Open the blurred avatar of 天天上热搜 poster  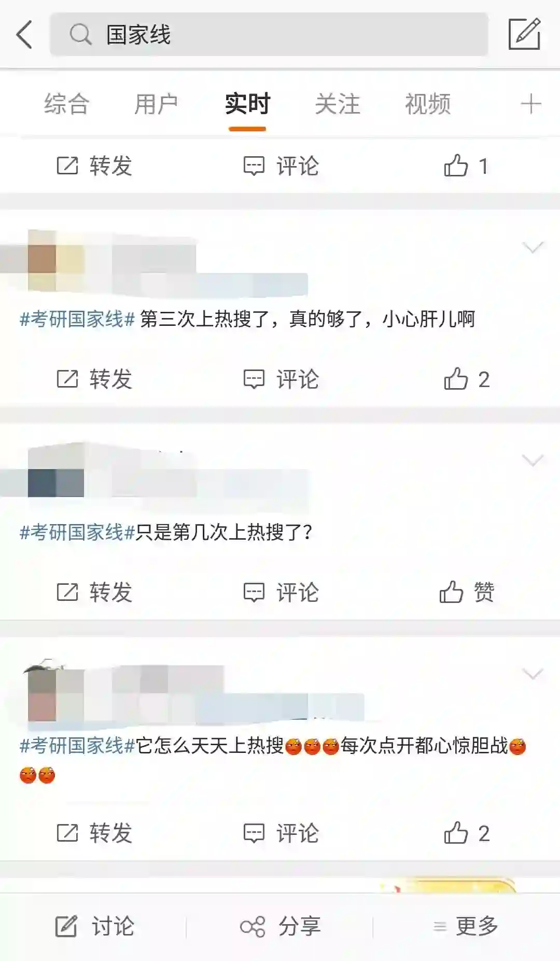(x=42, y=694)
